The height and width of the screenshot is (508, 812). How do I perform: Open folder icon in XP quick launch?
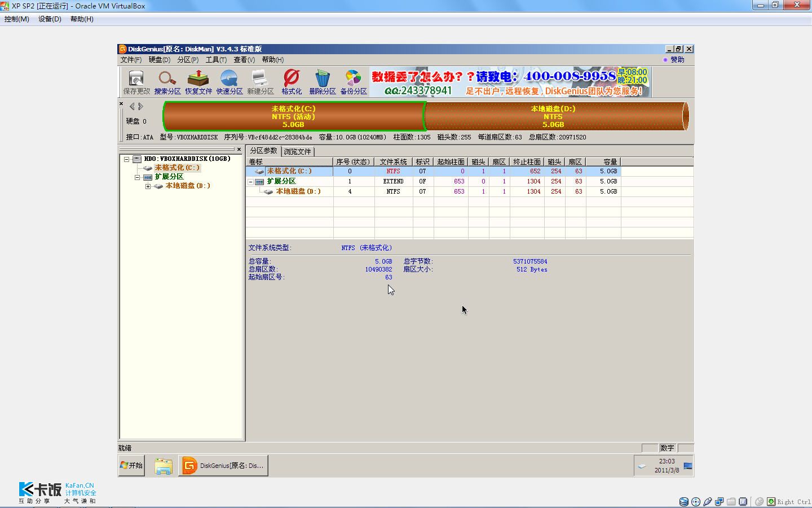(x=164, y=466)
